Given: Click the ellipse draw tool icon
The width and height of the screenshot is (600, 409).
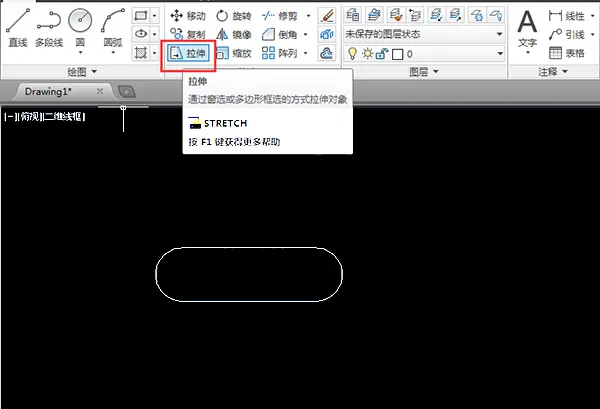Looking at the screenshot, I should pos(140,34).
